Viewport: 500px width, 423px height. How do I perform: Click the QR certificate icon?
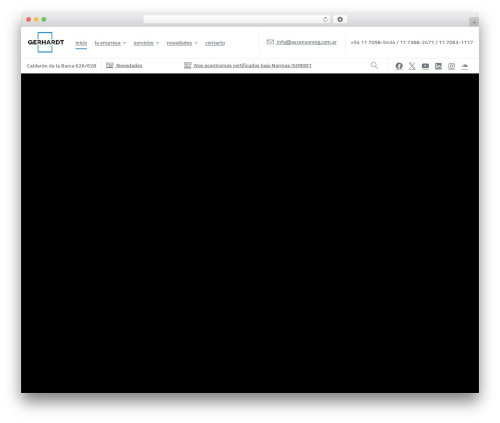click(188, 65)
